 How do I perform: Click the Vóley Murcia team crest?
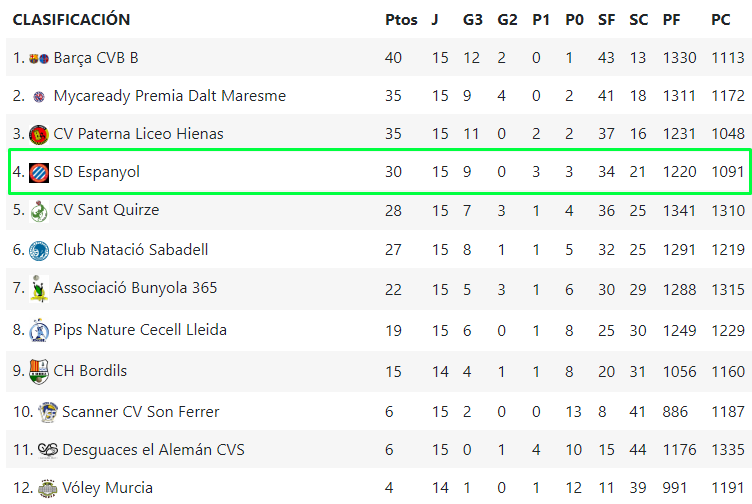[x=48, y=488]
